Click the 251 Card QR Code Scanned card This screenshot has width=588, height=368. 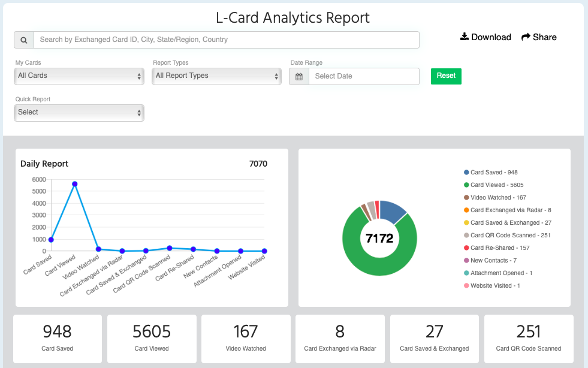point(529,339)
